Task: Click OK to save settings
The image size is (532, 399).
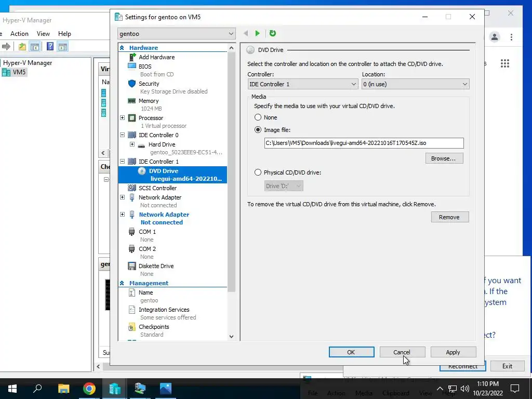Action: (x=352, y=352)
